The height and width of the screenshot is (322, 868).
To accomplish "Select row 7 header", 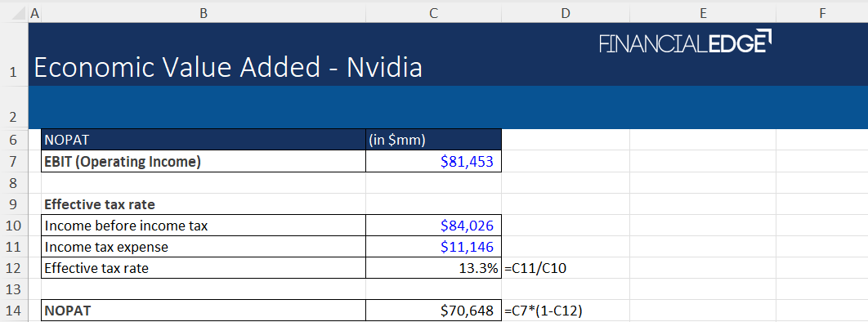I will coord(14,162).
